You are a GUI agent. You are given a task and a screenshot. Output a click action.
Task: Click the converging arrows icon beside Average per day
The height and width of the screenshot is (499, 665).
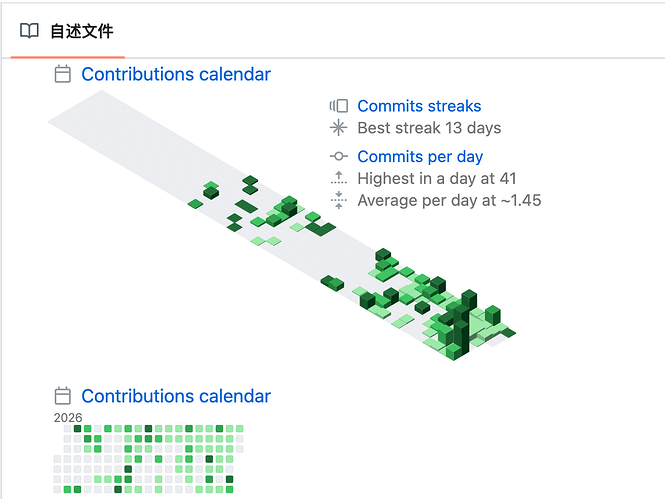338,200
